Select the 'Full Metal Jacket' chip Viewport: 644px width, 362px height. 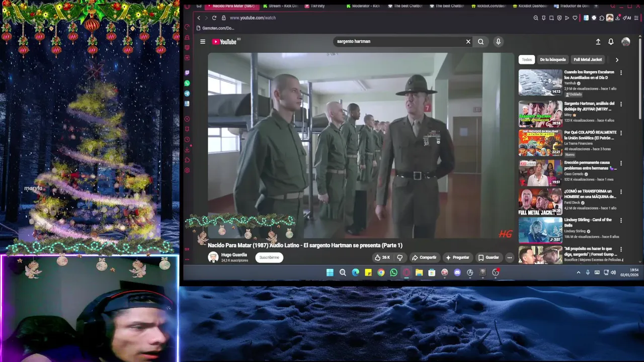pos(588,60)
